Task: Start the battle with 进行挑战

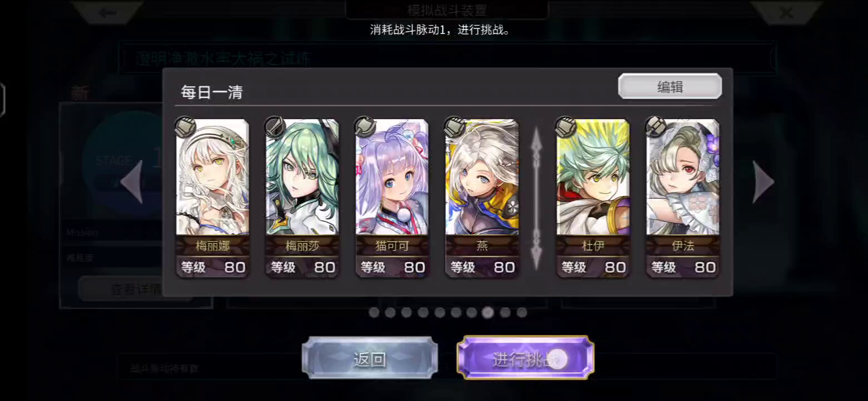Action: (525, 359)
